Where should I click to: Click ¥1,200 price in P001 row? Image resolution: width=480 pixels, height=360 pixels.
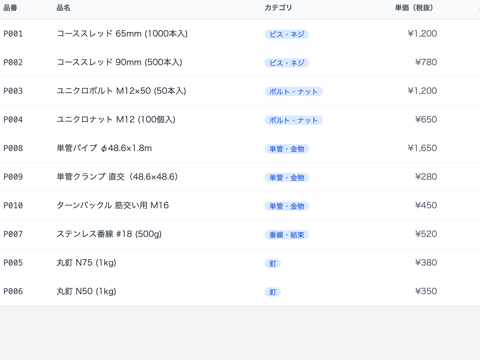tap(422, 34)
